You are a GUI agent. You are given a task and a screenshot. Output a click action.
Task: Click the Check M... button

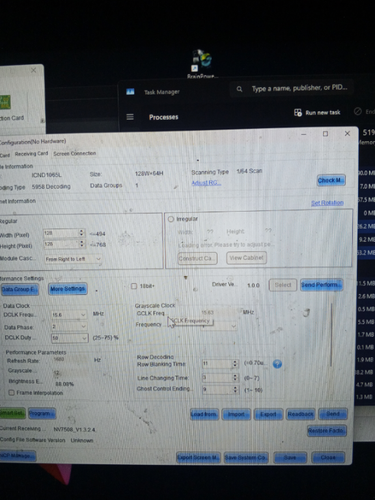coord(331,180)
